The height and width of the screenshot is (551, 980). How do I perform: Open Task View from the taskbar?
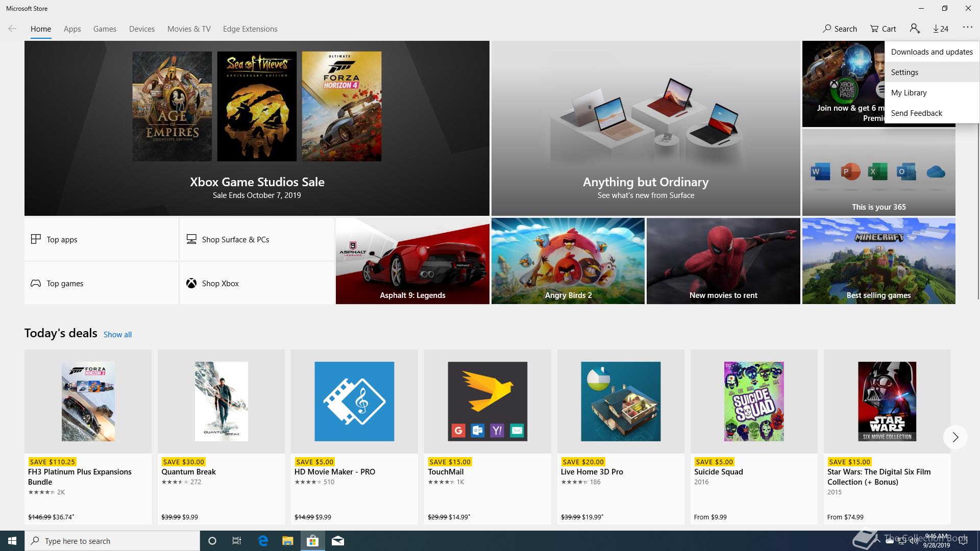tap(237, 541)
